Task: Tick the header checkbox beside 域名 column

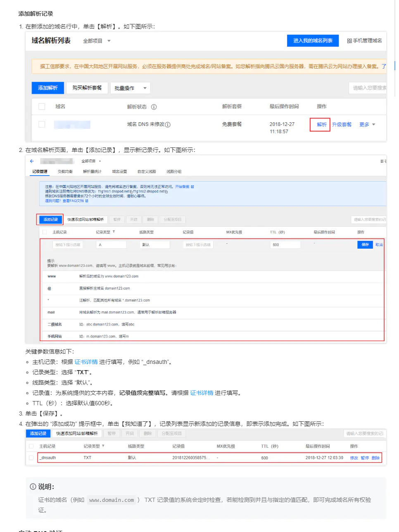Action: click(42, 107)
